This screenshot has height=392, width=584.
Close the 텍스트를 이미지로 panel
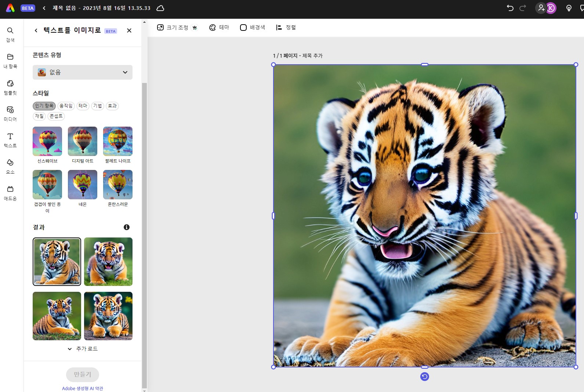tap(129, 30)
